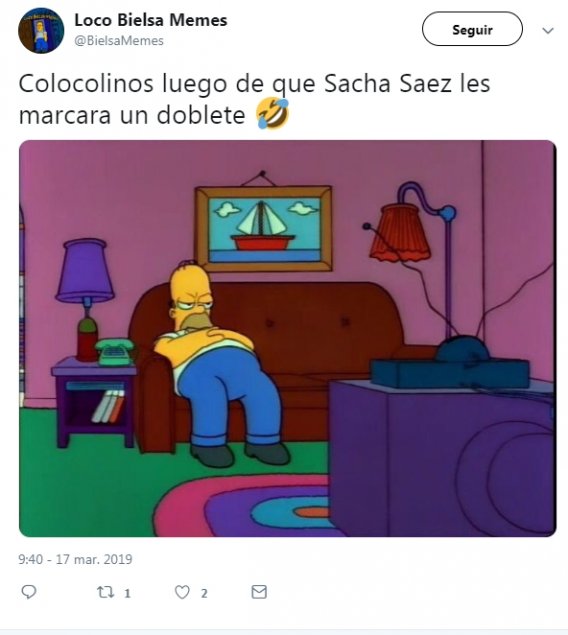This screenshot has height=635, width=568.
Task: Expand the chevron menu beside Seguir
Action: point(548,31)
